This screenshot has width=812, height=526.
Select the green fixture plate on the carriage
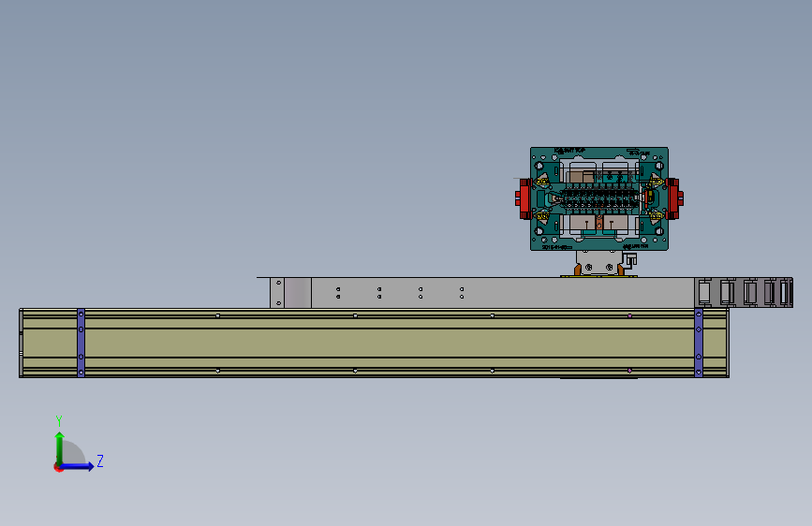[x=599, y=198]
